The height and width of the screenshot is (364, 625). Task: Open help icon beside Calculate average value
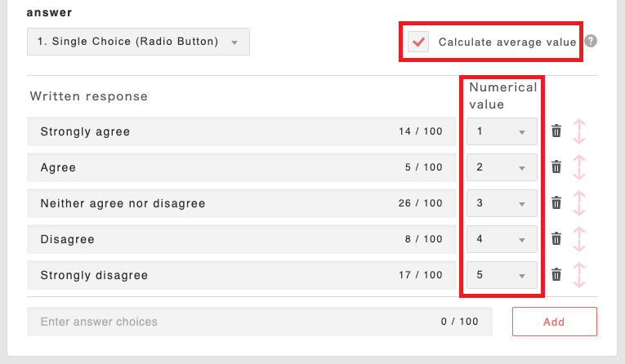[x=591, y=42]
